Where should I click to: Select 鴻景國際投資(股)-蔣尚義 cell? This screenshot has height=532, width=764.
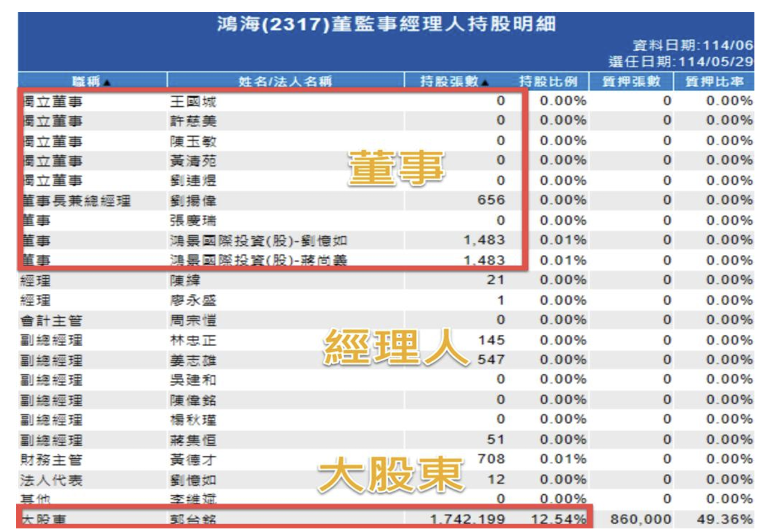coord(259,260)
